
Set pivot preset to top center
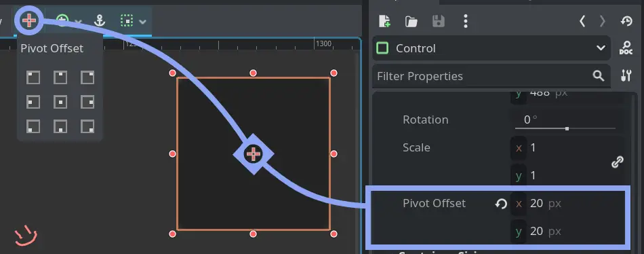click(x=60, y=77)
